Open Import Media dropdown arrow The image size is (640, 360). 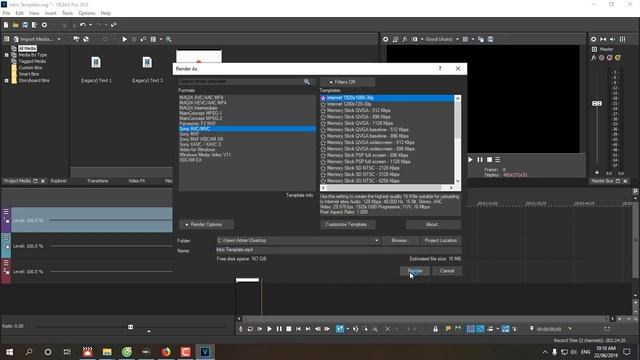tap(59, 39)
